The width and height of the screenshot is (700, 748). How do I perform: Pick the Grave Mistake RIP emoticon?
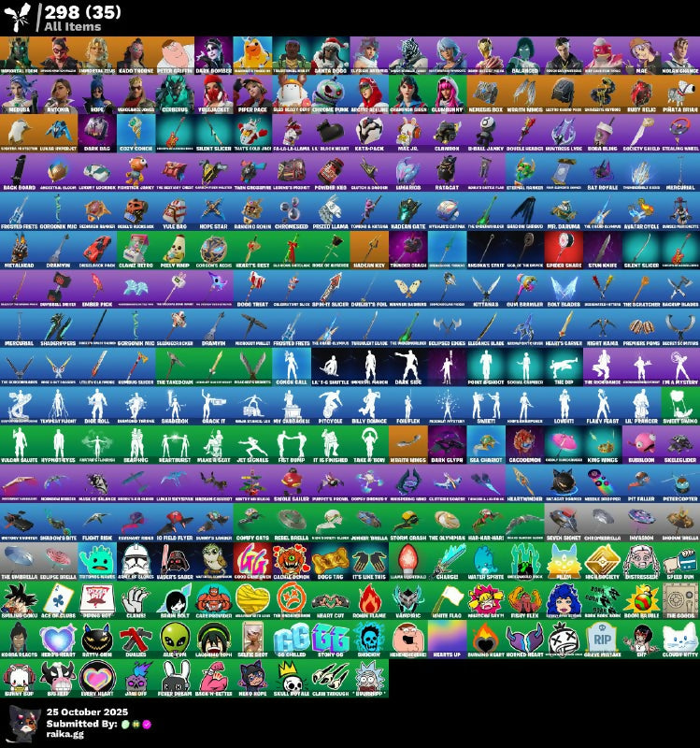(x=602, y=639)
